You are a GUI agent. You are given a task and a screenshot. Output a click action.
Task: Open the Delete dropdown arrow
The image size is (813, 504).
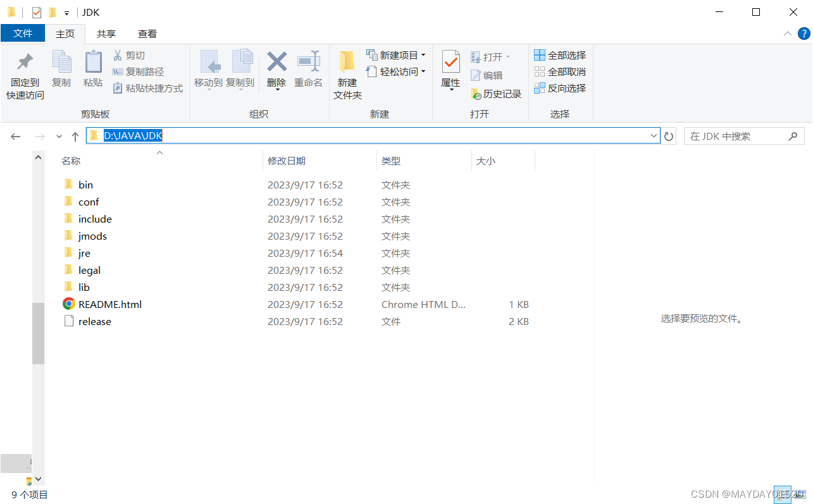click(276, 90)
